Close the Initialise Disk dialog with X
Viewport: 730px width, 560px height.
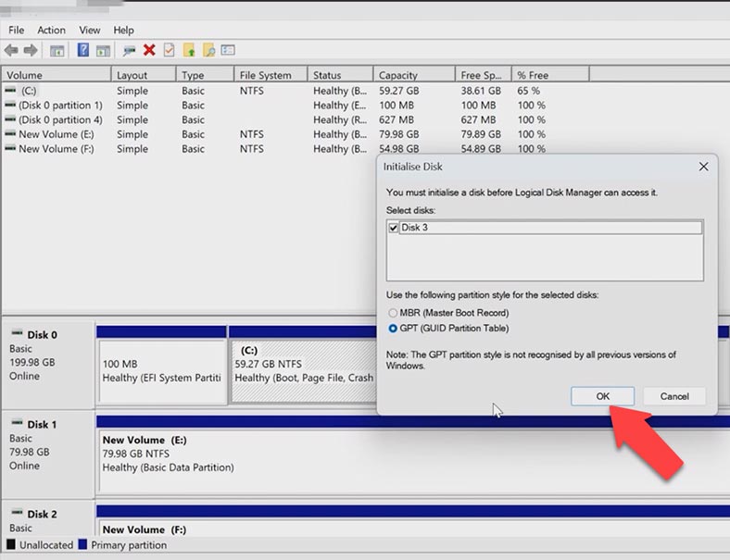click(703, 167)
